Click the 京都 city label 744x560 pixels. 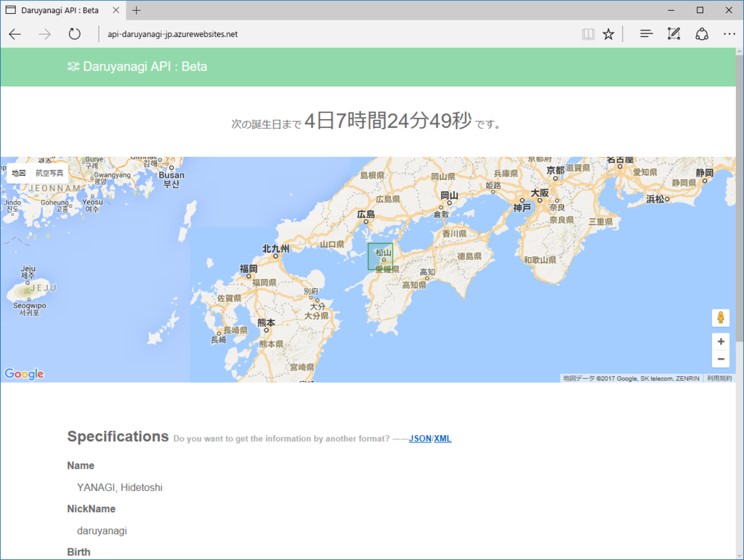point(555,170)
